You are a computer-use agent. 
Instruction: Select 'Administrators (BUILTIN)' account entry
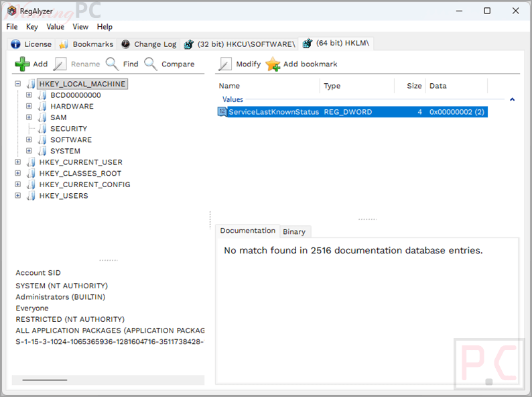(x=60, y=297)
